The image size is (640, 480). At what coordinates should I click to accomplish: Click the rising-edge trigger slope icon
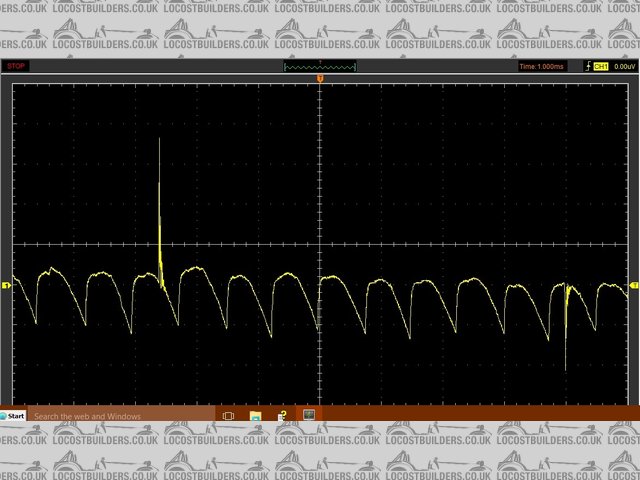pyautogui.click(x=588, y=66)
